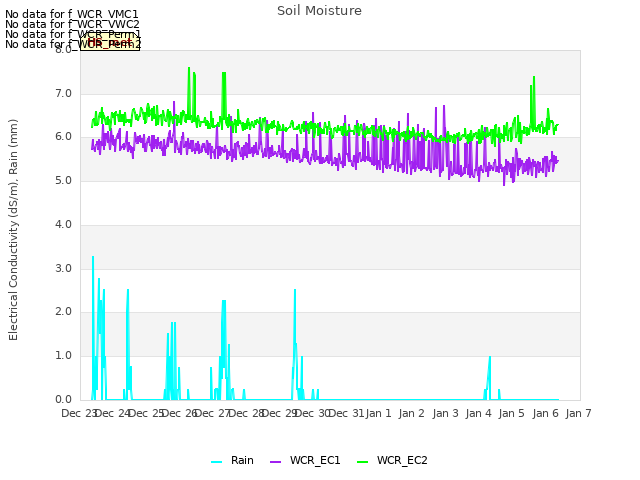Click the x-axis tick label Jan 4
Viewport: 640px width, 480px height.
coord(478,413)
